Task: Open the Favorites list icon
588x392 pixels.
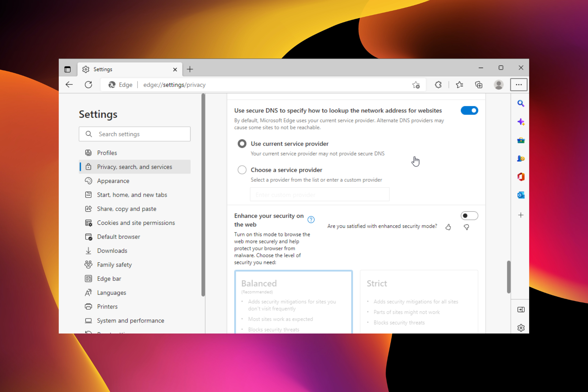Action: pos(459,85)
